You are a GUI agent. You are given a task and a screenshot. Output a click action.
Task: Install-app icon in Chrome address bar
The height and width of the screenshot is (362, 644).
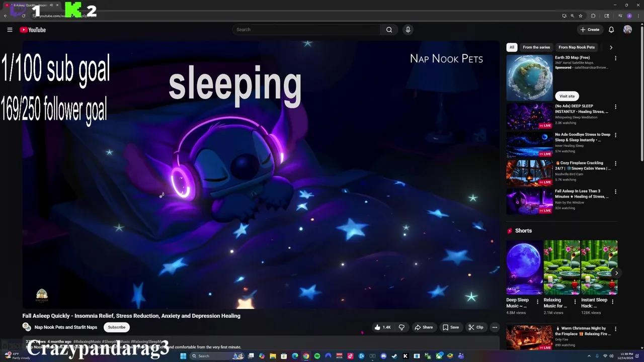click(565, 16)
